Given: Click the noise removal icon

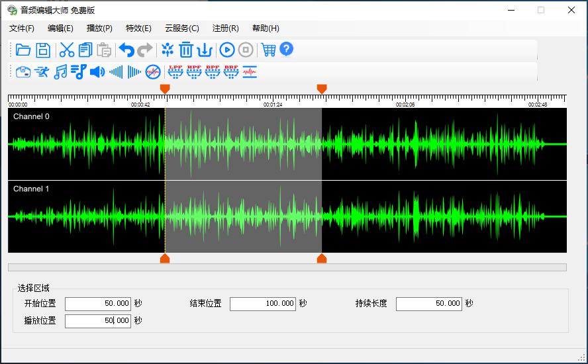Looking at the screenshot, I should [x=153, y=71].
